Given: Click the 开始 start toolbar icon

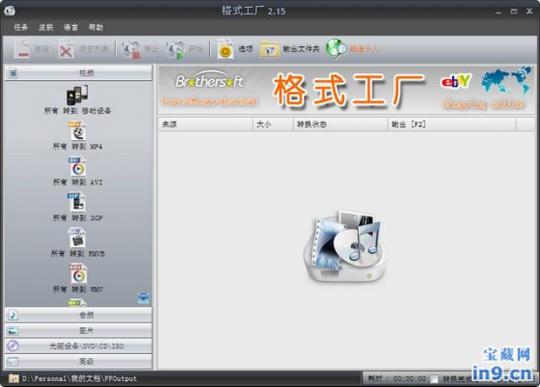Looking at the screenshot, I should (176, 50).
